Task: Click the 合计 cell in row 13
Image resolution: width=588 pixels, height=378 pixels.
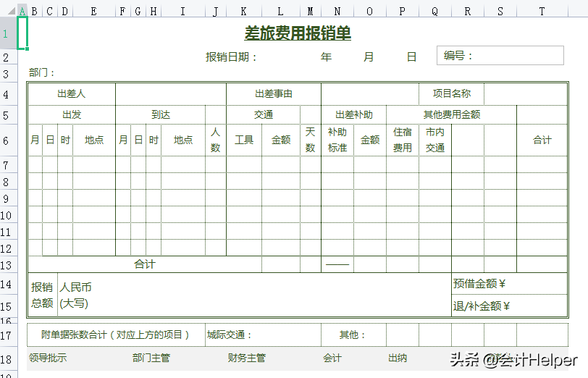Action: (145, 264)
